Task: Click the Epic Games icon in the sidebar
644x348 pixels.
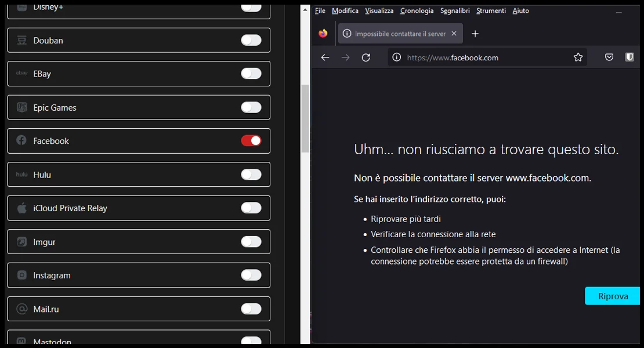Action: coord(21,107)
